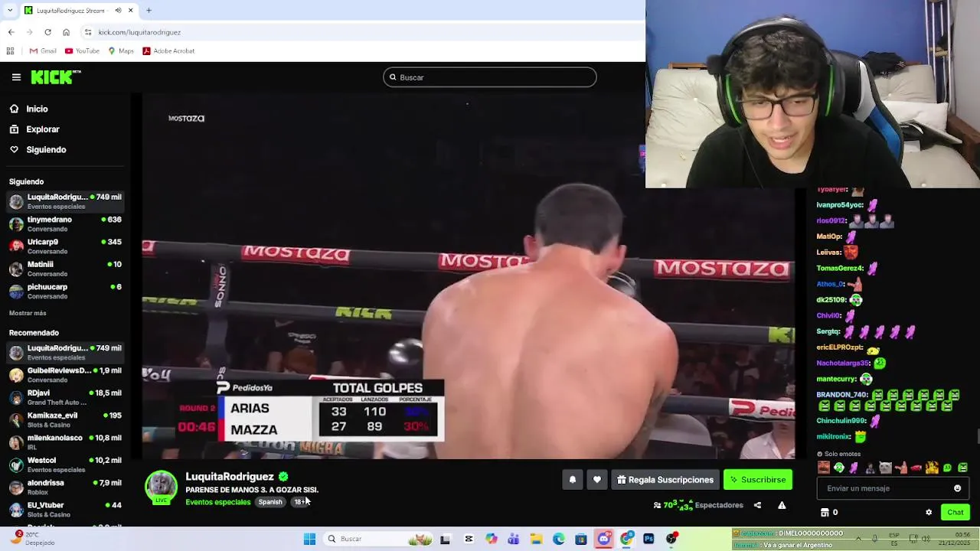The width and height of the screenshot is (980, 551).
Task: Reload the browser page
Action: click(x=47, y=32)
